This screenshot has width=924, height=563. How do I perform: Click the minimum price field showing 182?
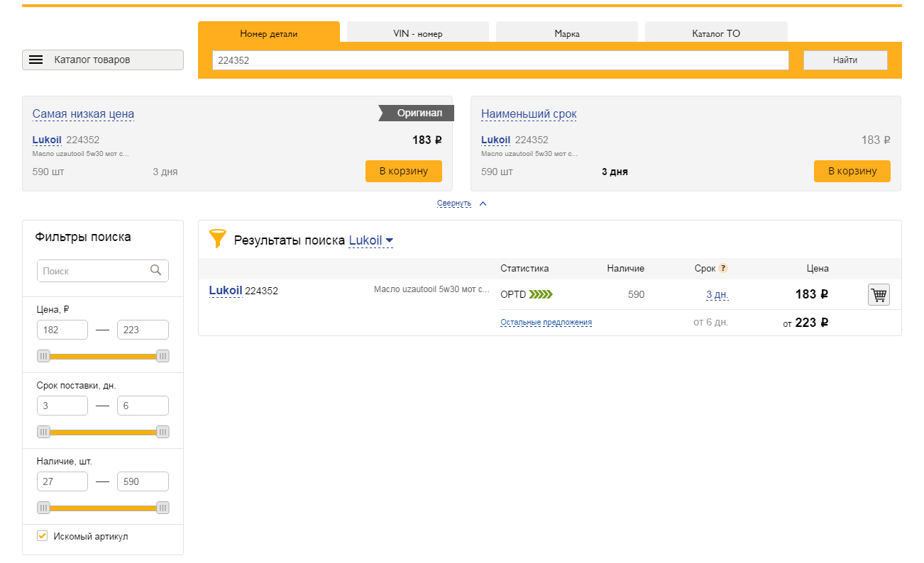point(62,330)
